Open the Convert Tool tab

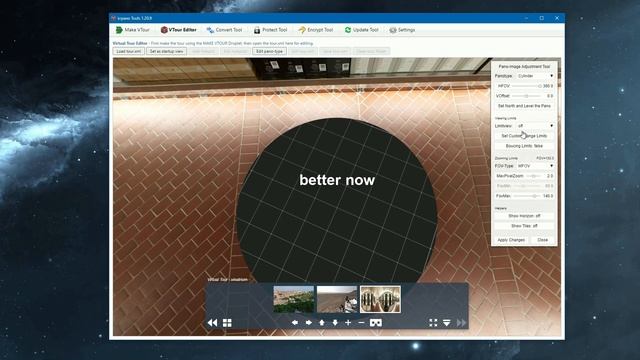(x=224, y=30)
